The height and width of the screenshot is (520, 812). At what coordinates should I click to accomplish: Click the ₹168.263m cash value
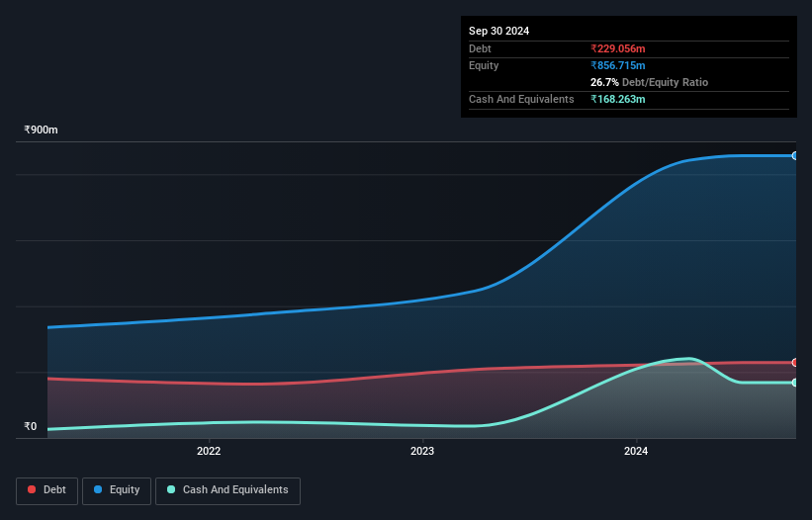(x=618, y=99)
